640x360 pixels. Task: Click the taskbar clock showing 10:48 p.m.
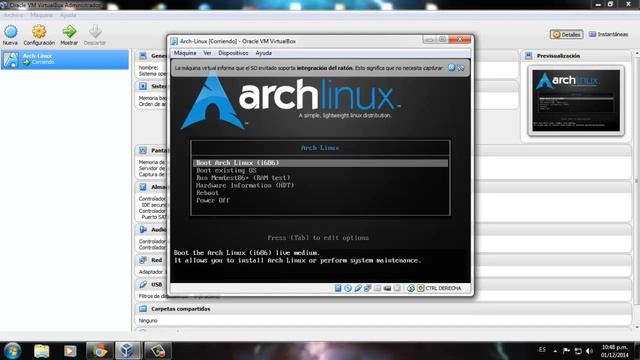pos(614,351)
